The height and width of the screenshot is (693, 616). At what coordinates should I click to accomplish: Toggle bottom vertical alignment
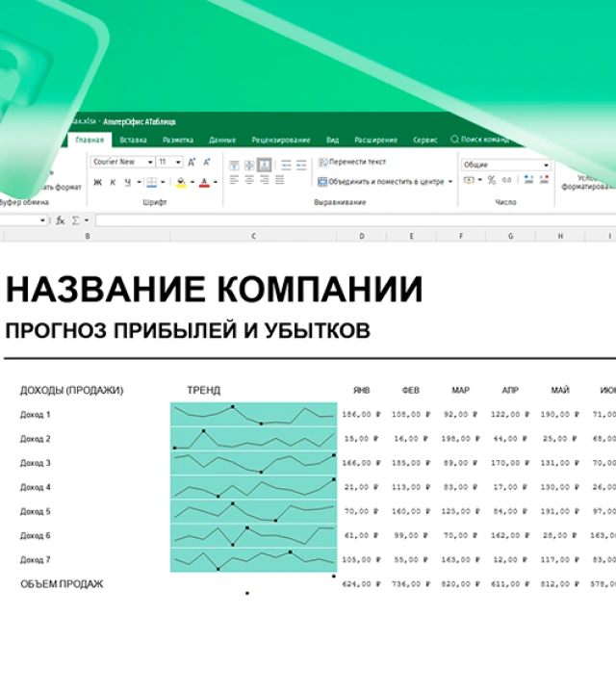(265, 166)
